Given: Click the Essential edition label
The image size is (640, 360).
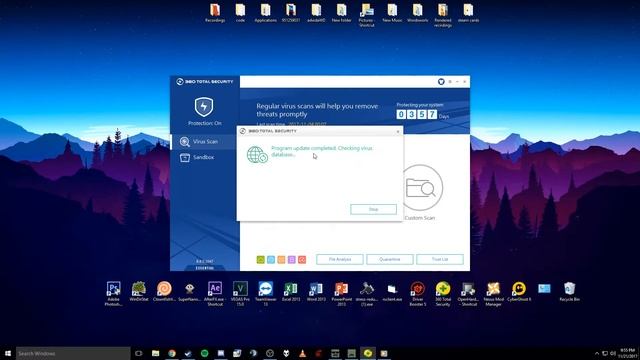Looking at the screenshot, I should (204, 268).
